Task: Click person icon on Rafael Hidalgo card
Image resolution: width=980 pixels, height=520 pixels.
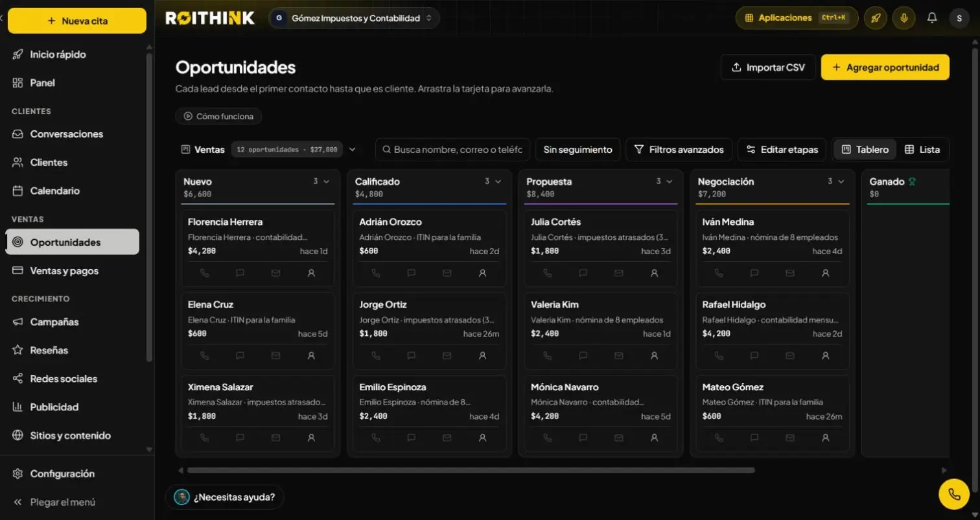Action: [x=825, y=355]
